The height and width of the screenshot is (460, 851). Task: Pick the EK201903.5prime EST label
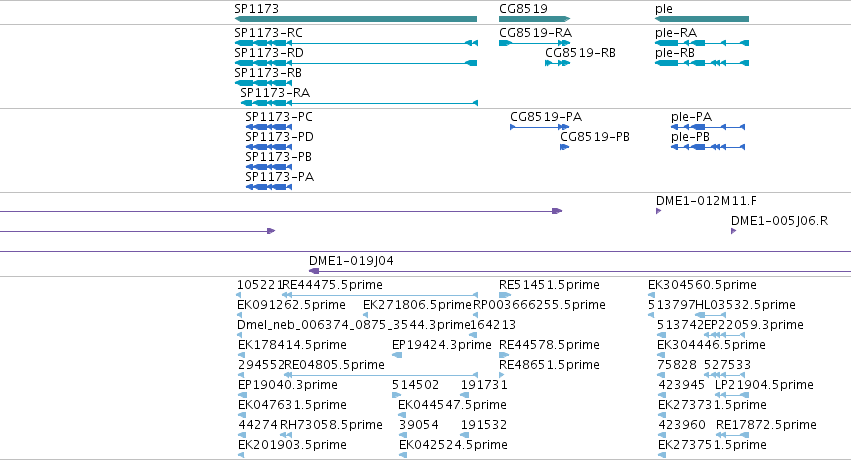(292, 445)
